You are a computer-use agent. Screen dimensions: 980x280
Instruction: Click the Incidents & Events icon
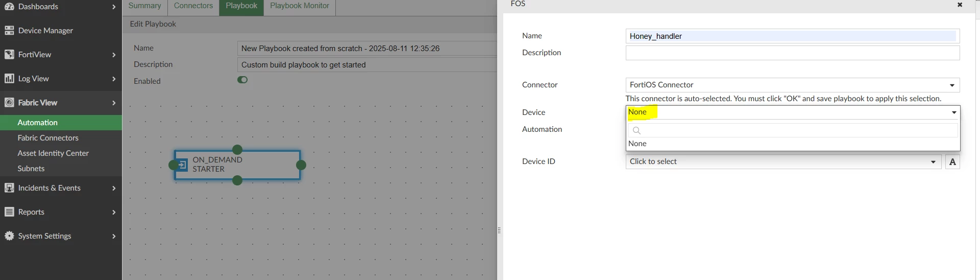pos(9,188)
